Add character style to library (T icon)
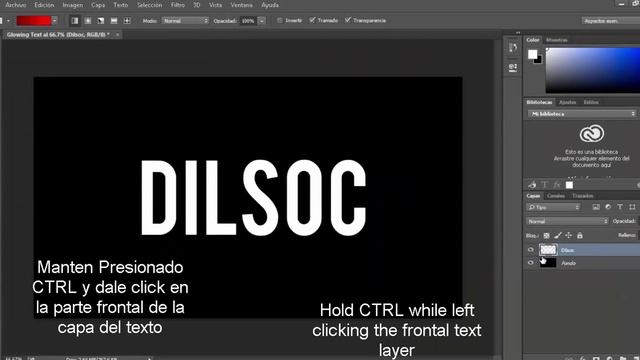This screenshot has width=640, height=360. (544, 185)
